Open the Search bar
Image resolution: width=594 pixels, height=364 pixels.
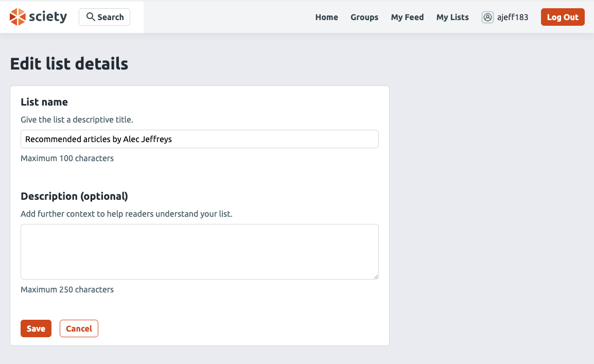coord(104,17)
